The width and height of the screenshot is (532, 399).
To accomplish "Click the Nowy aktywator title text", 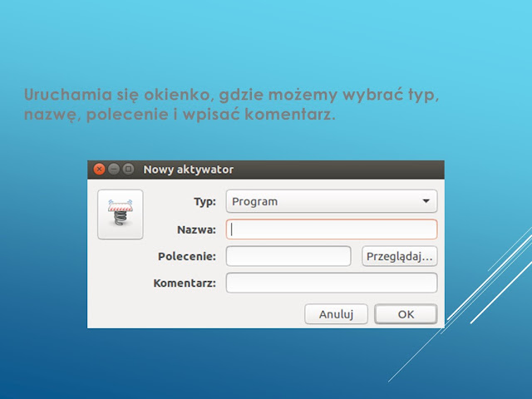I will (x=189, y=170).
